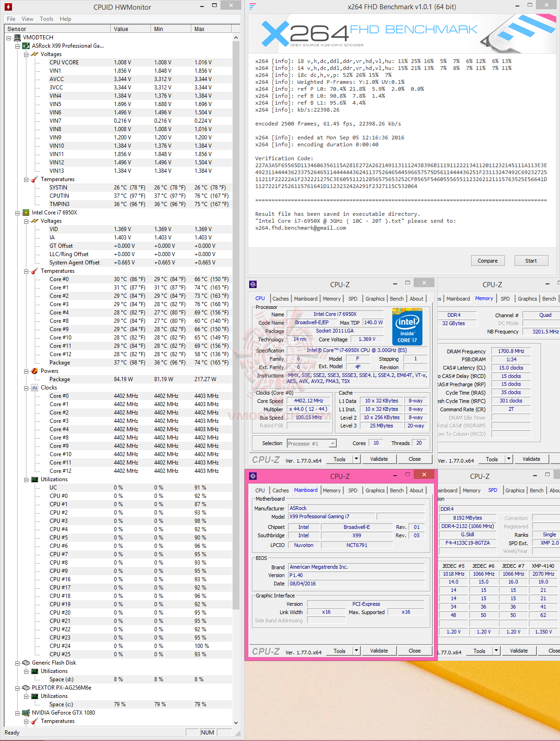Click the PLEXTOR PX-AG256M6e drive icon
The height and width of the screenshot is (741, 560).
pyautogui.click(x=26, y=688)
